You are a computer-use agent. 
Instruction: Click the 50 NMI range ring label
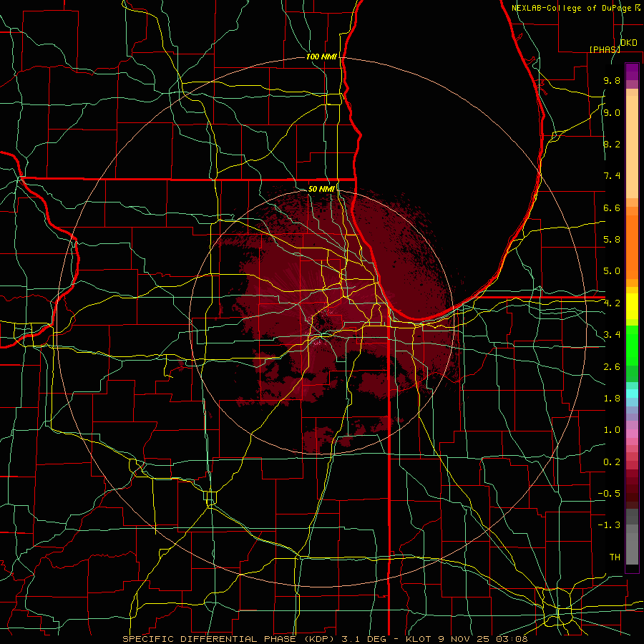pos(321,189)
